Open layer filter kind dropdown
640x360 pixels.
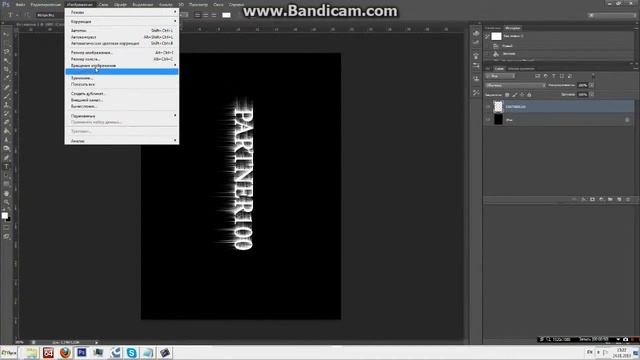[x=500, y=76]
